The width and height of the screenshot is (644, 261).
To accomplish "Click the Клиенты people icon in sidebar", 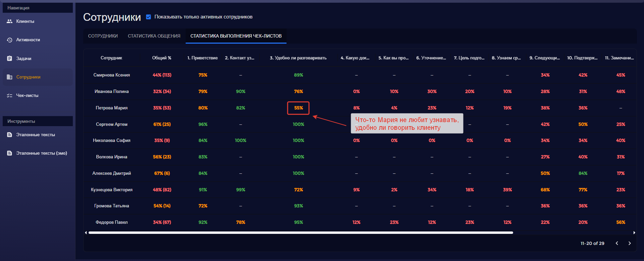I will point(10,21).
